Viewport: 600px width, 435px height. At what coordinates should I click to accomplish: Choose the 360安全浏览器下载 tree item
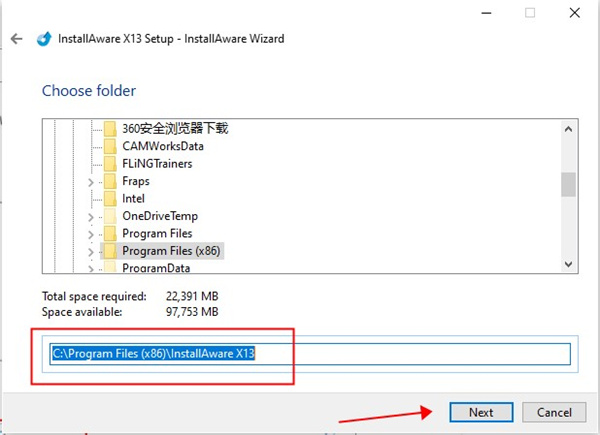pyautogui.click(x=175, y=129)
